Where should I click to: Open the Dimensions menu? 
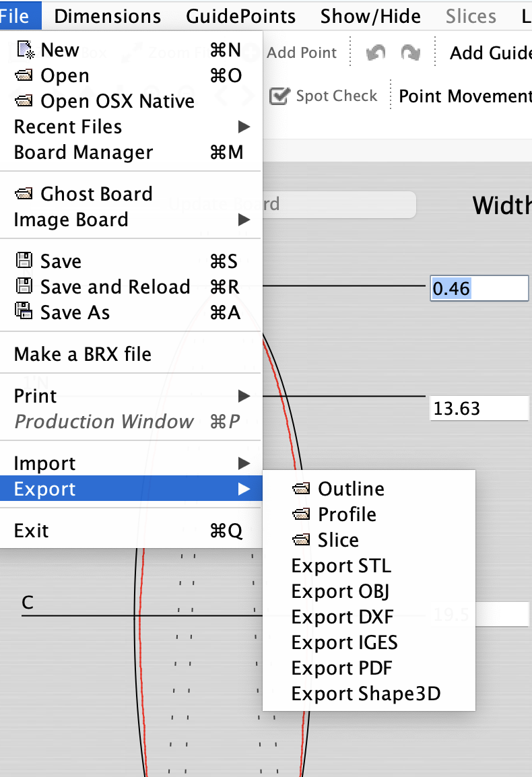click(x=108, y=15)
